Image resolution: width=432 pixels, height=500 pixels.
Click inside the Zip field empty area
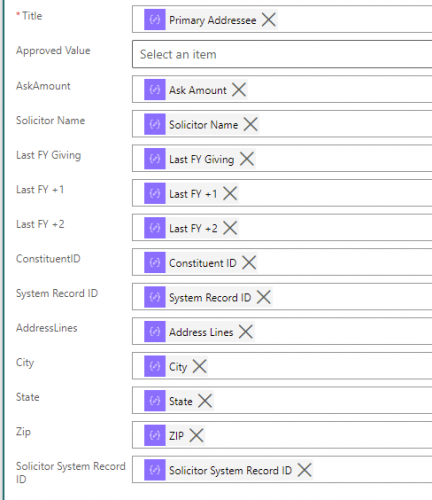[x=318, y=435]
